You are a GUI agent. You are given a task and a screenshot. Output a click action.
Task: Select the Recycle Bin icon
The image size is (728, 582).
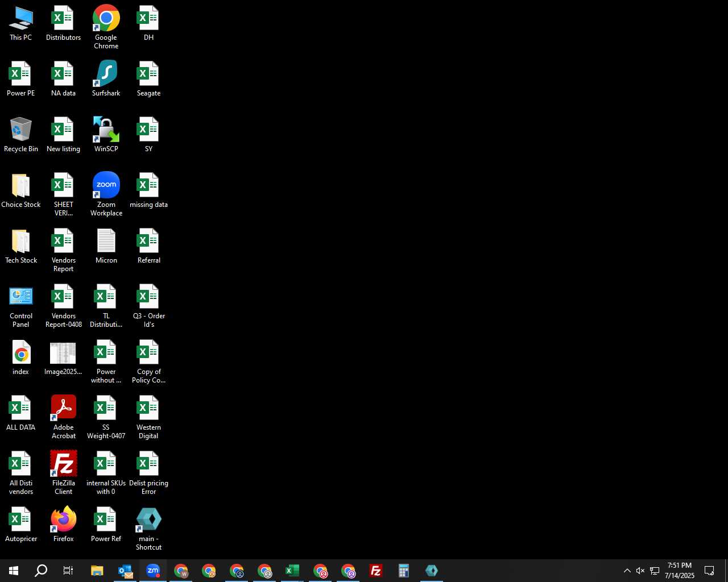click(x=21, y=135)
